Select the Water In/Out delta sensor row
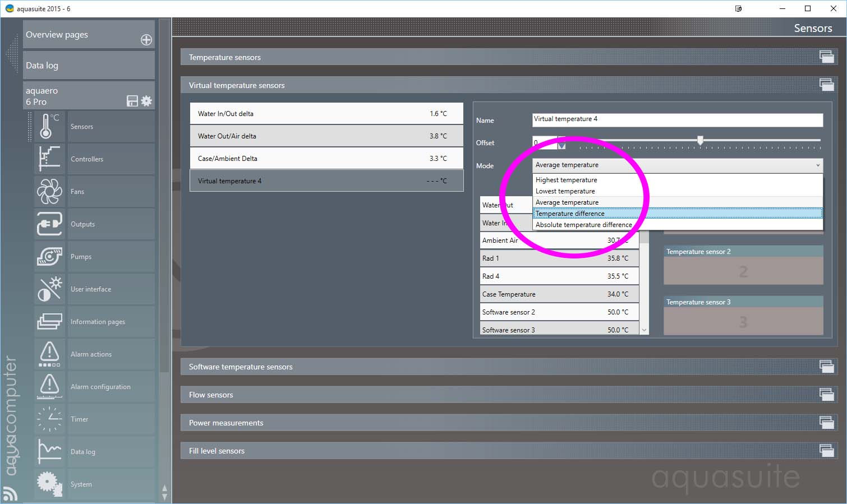 (326, 114)
